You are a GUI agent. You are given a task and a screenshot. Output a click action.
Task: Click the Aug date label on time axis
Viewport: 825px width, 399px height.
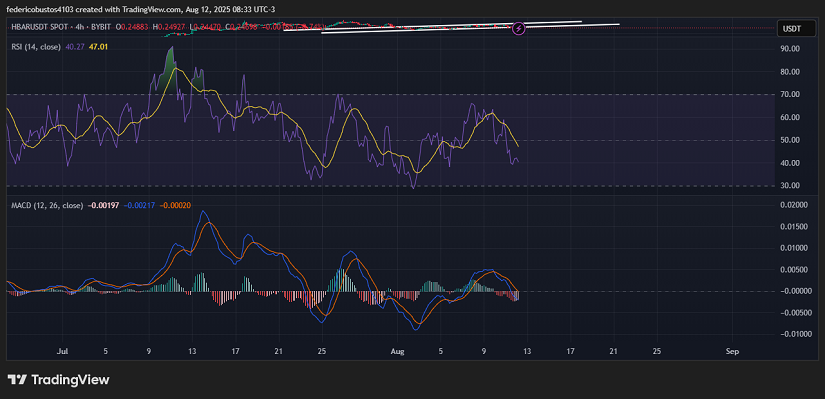click(x=398, y=351)
